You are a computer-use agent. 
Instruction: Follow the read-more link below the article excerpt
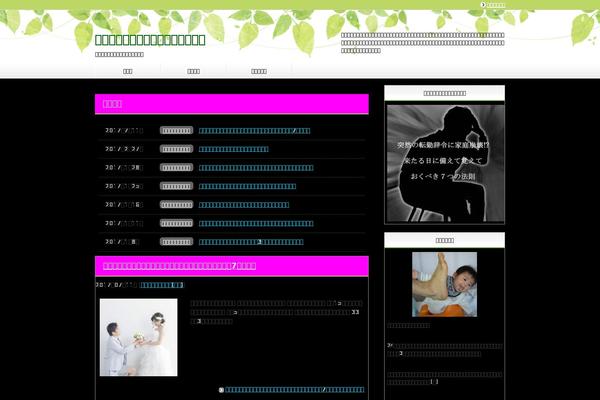(x=294, y=390)
